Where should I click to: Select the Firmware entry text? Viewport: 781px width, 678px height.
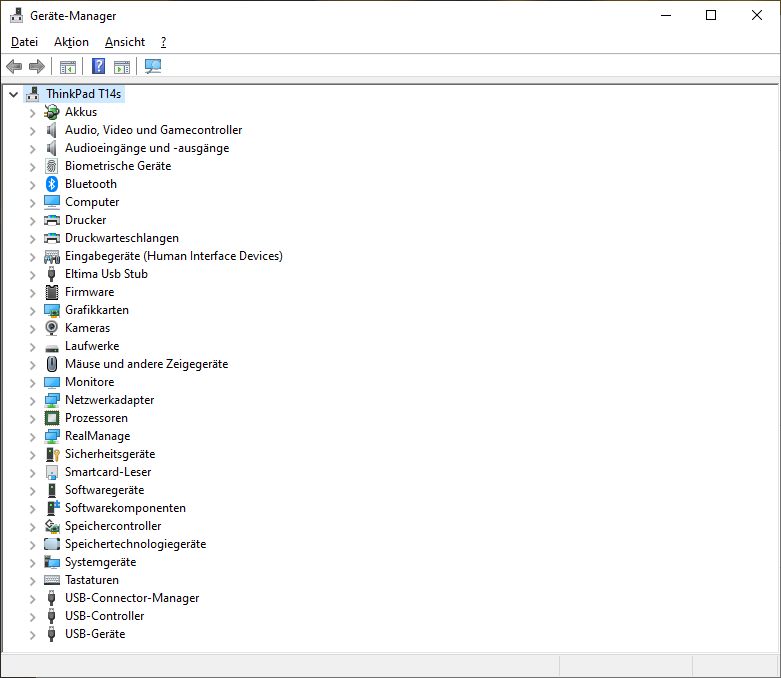pos(90,292)
